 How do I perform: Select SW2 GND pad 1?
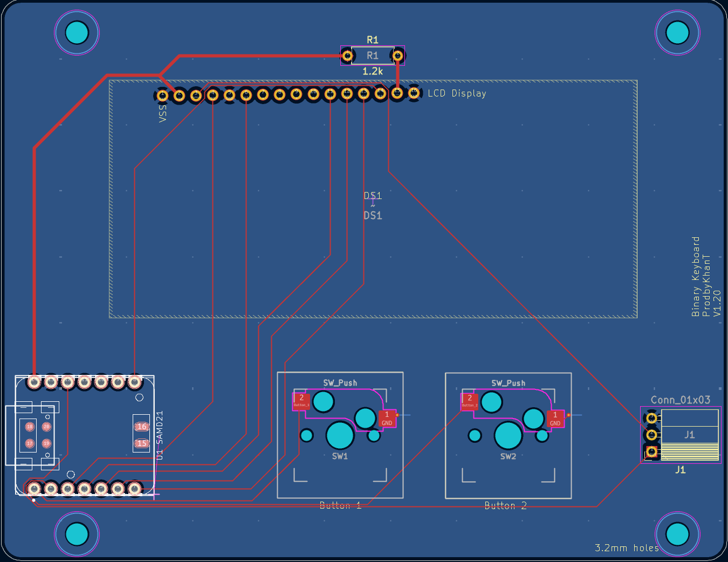click(555, 419)
